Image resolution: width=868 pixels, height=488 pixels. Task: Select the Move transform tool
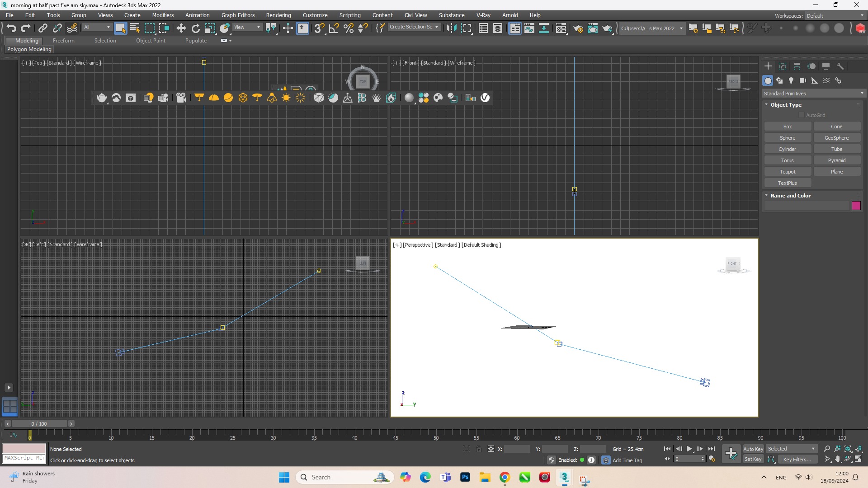[181, 28]
